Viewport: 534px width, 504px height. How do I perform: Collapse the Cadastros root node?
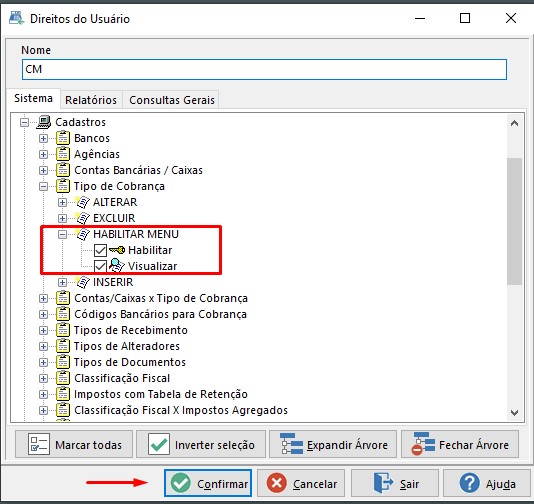25,122
